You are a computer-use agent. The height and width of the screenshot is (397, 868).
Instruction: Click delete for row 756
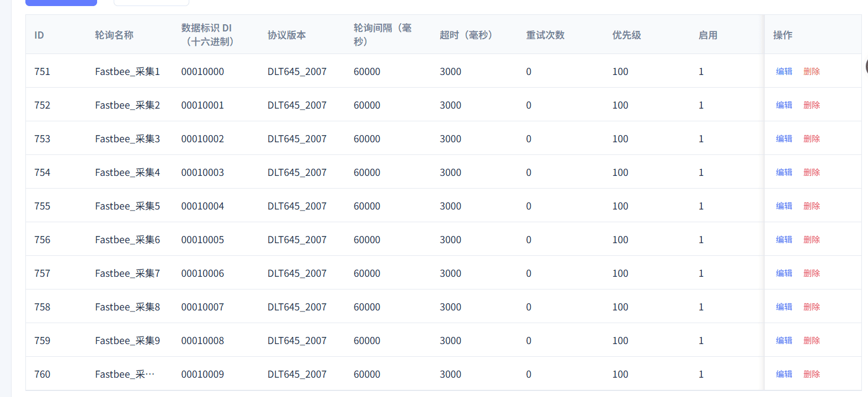coord(811,239)
